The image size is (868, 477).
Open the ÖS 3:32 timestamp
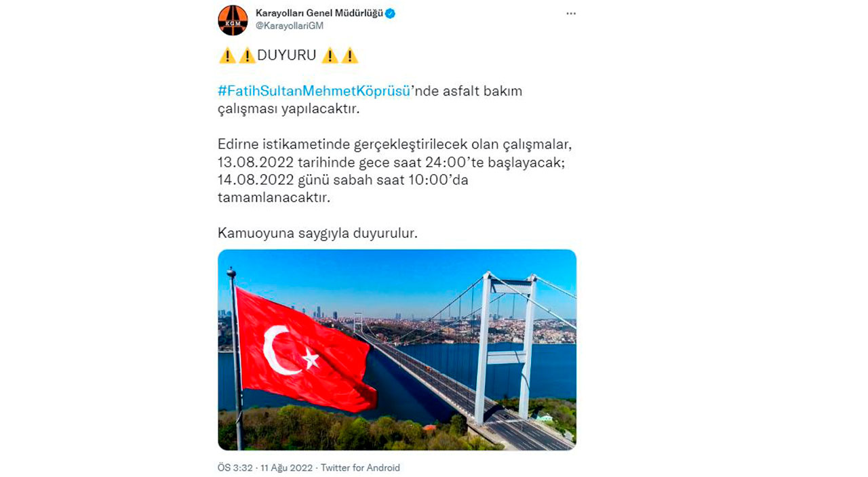point(235,468)
